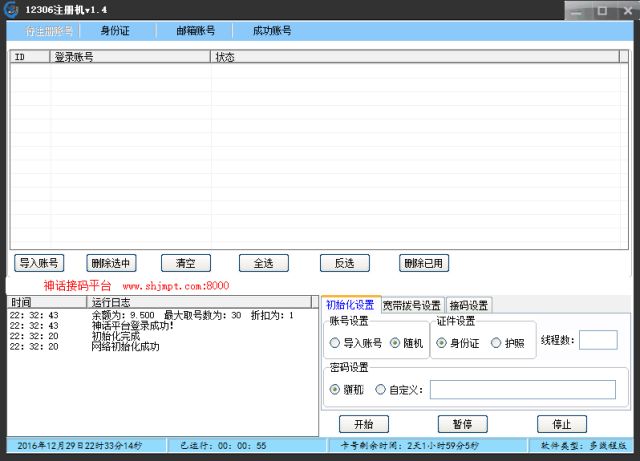640x461 pixels.
Task: Select the 神话平台登录成功! log entry
Action: click(x=133, y=326)
